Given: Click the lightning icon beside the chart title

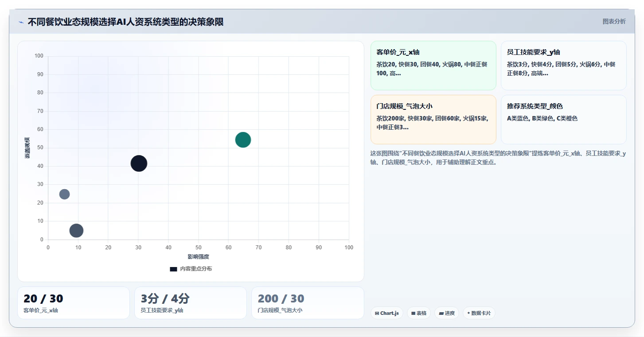Looking at the screenshot, I should [21, 23].
